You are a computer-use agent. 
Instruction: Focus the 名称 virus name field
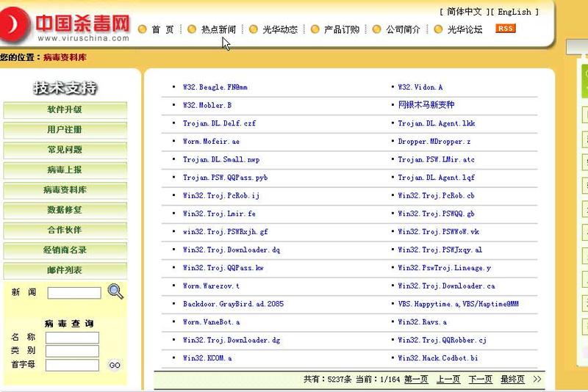(x=72, y=338)
